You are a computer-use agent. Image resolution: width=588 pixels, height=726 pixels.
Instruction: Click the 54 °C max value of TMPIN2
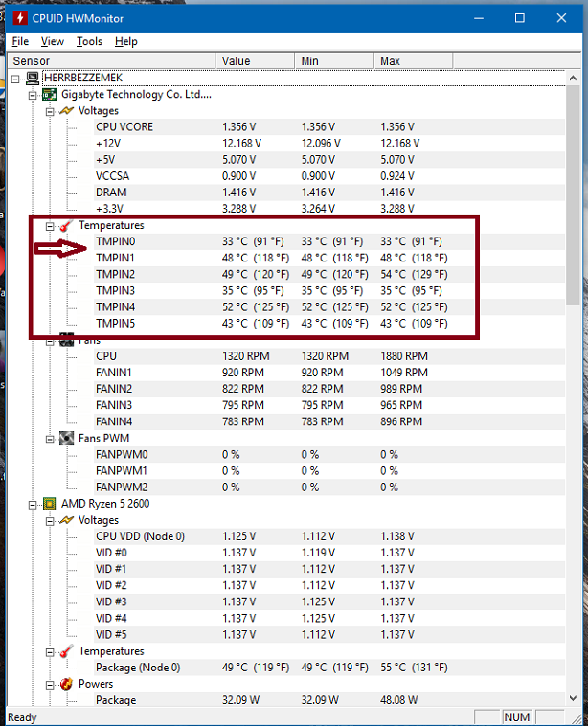coord(414,274)
